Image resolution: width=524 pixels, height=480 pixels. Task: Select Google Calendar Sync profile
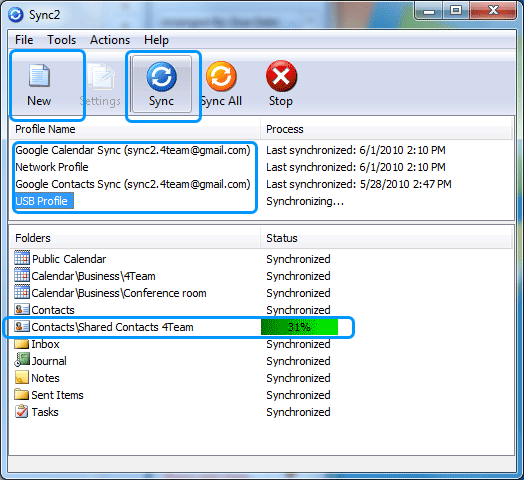(133, 150)
